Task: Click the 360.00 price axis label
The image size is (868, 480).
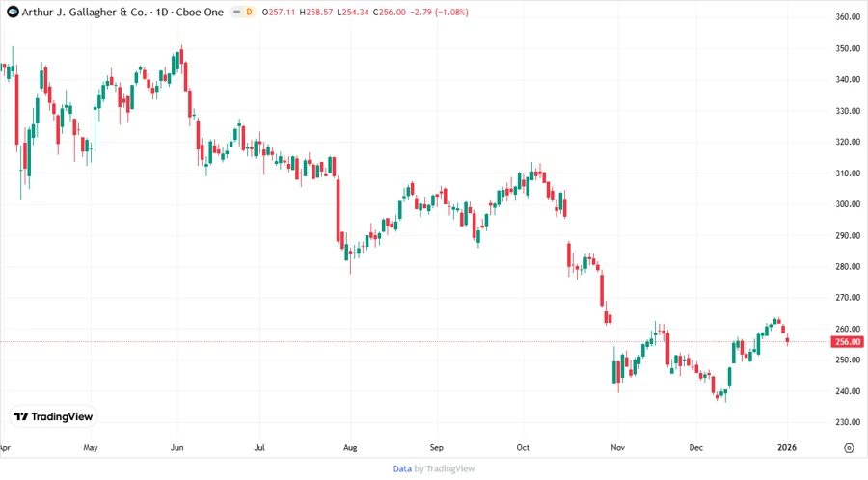Action: point(848,17)
